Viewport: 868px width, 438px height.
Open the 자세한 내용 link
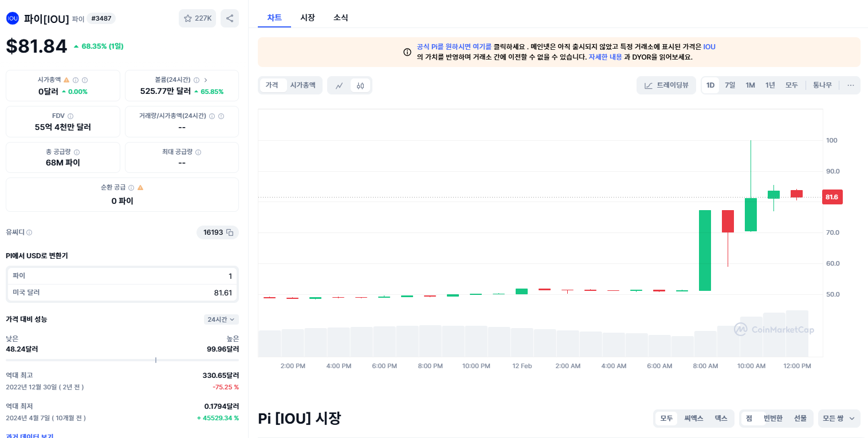point(605,57)
